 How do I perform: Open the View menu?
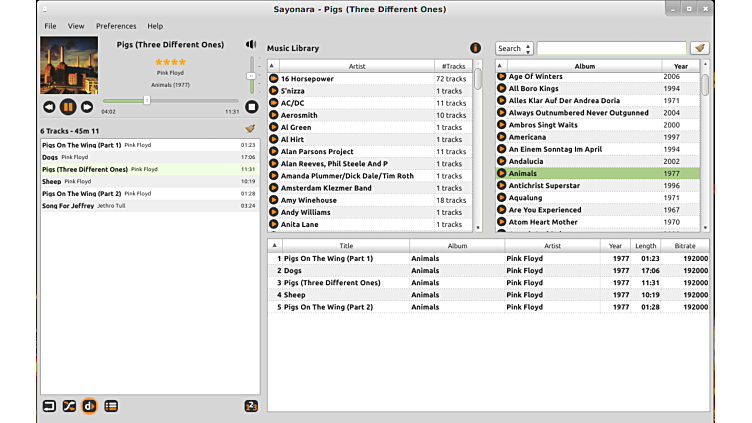click(x=76, y=26)
